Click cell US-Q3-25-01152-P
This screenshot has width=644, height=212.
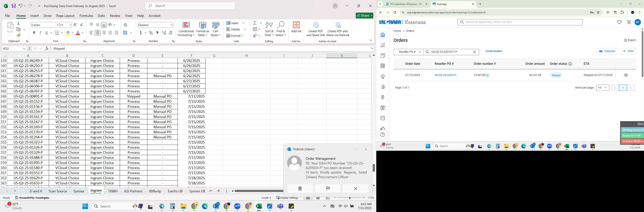click(28, 101)
